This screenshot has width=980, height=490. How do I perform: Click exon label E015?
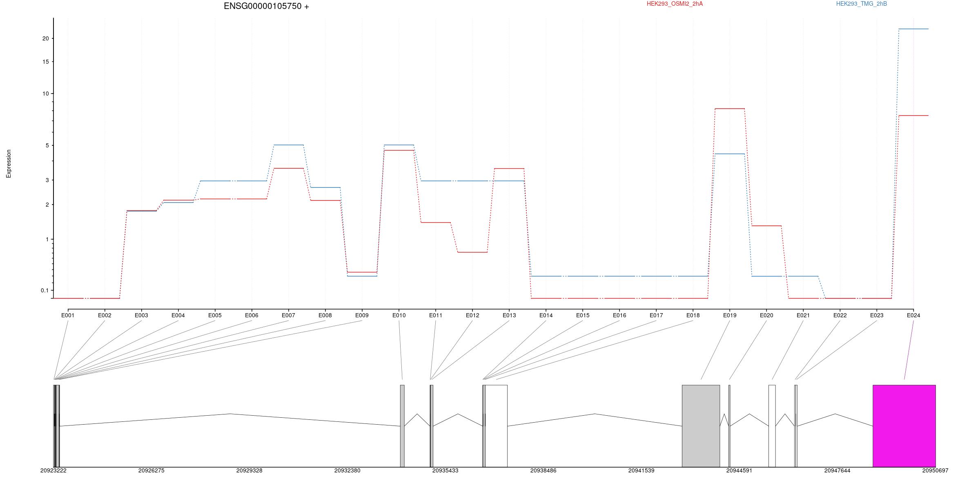tap(583, 315)
